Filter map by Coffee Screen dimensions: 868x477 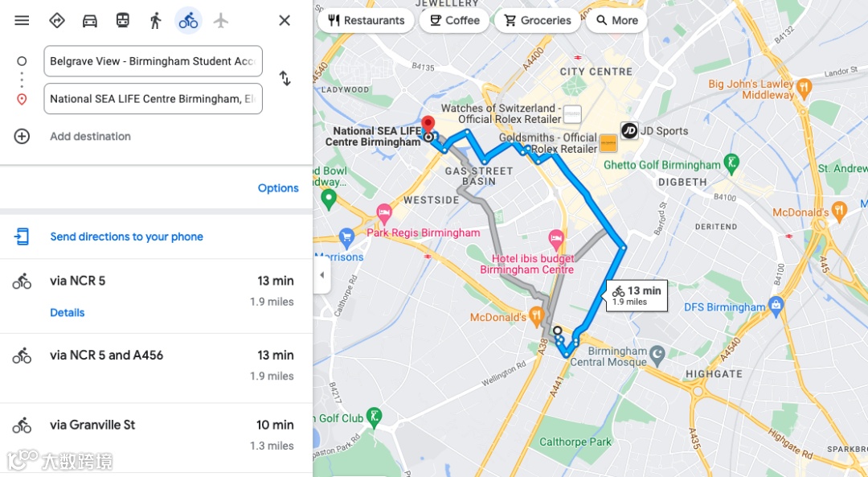(x=454, y=20)
